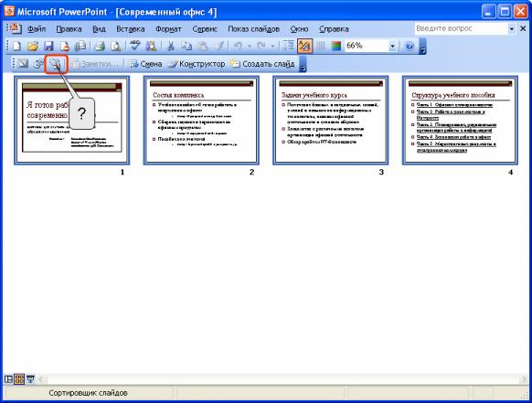Open the 66% zoom dropdown arrow
This screenshot has height=403, width=532.
392,46
